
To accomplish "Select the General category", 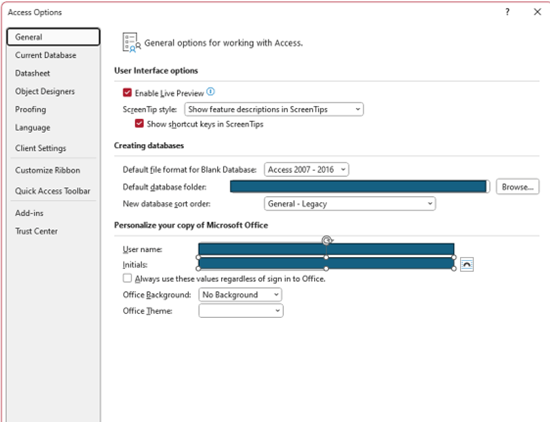I will pyautogui.click(x=53, y=37).
